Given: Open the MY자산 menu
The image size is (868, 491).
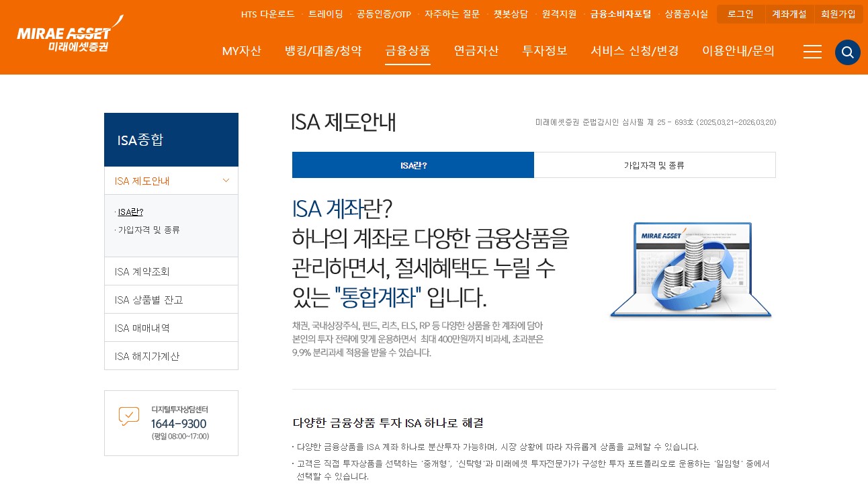Looking at the screenshot, I should [x=241, y=51].
